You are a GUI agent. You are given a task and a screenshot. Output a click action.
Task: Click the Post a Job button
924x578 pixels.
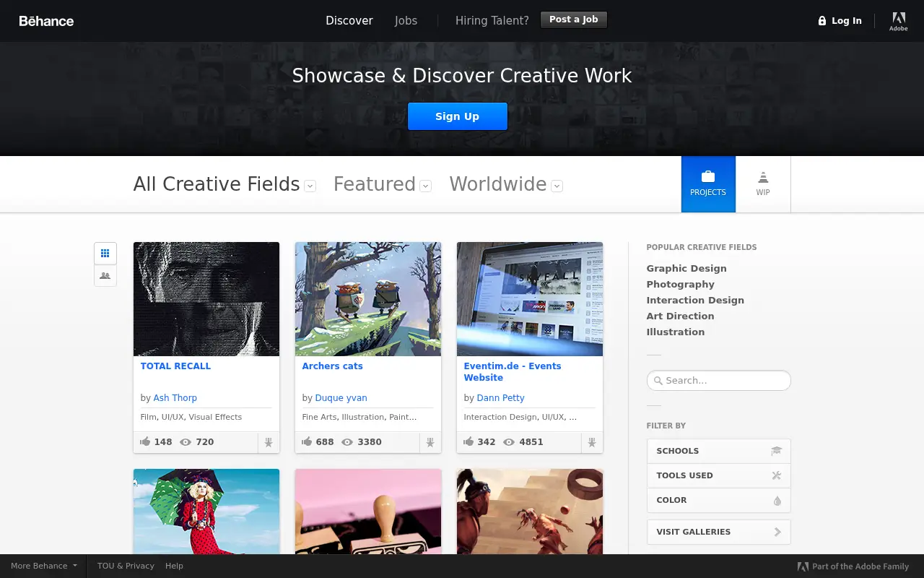point(574,20)
